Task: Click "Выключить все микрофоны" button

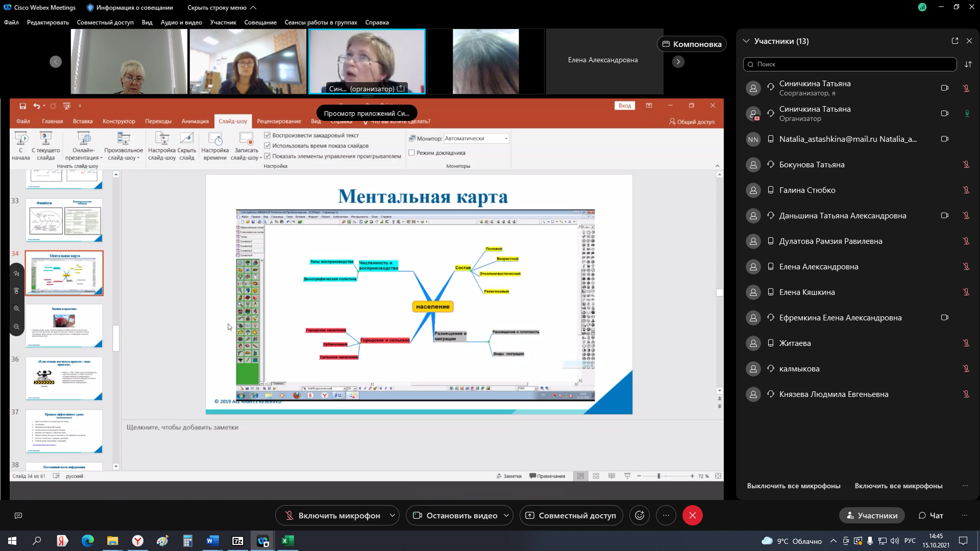Action: pyautogui.click(x=794, y=486)
